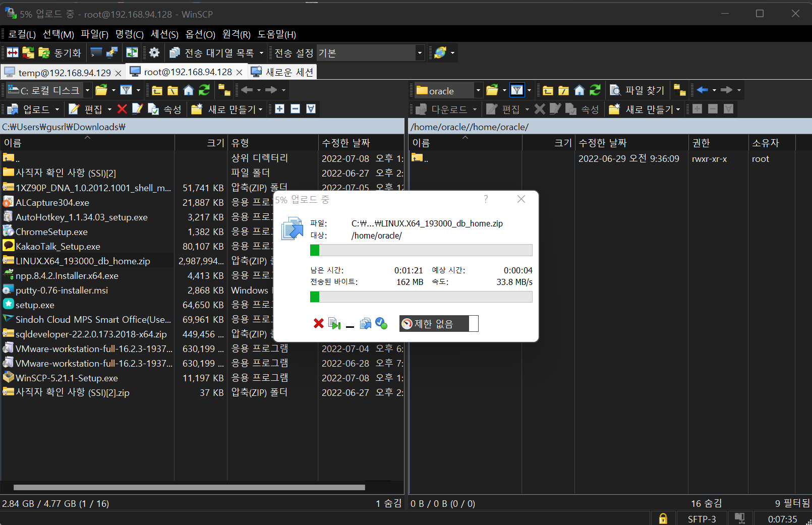
Task: Open session in PuTTY icon
Action: (111, 52)
